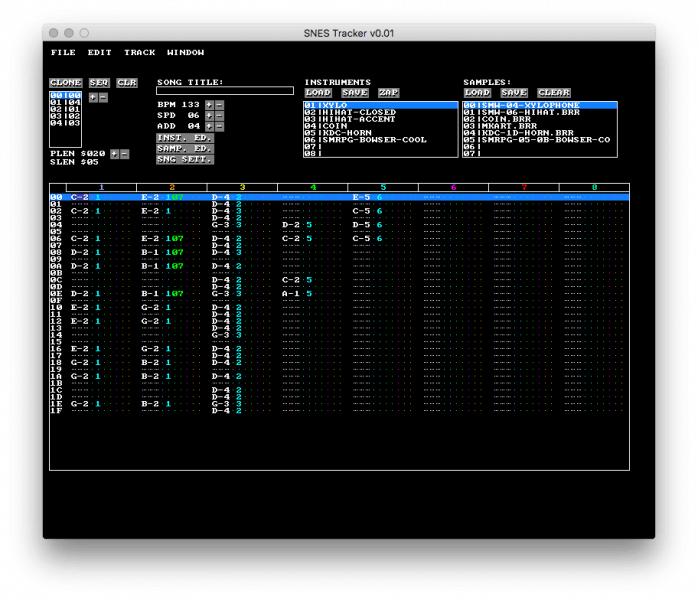The width and height of the screenshot is (698, 600).
Task: Click track 2 header
Action: 172,187
